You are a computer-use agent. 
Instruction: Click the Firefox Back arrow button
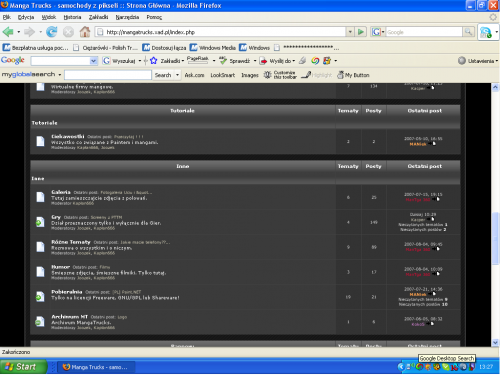(x=8, y=32)
